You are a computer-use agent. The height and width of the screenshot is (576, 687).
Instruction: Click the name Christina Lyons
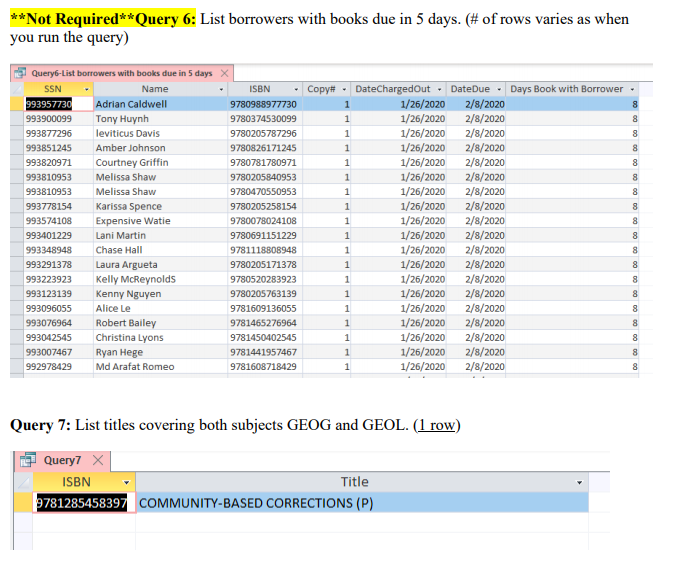tap(129, 338)
